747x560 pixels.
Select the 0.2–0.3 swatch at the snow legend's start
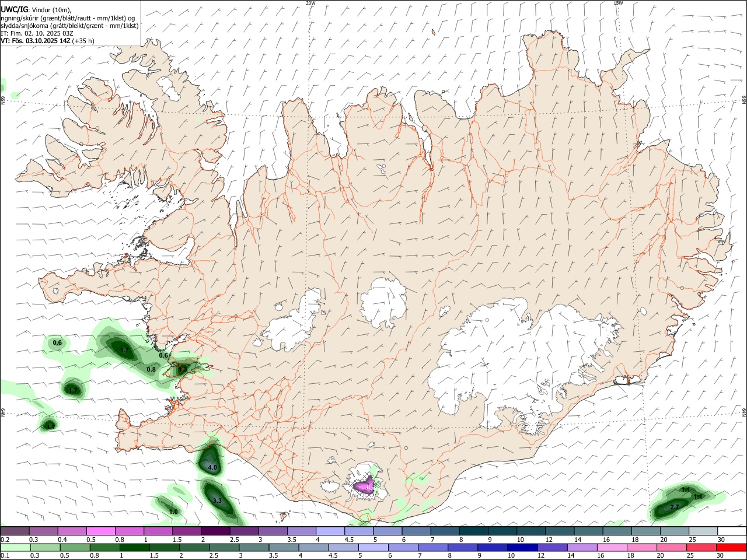tap(15, 531)
